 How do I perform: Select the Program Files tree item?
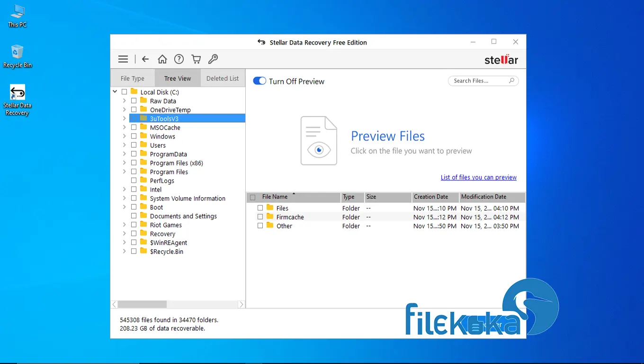[169, 172]
